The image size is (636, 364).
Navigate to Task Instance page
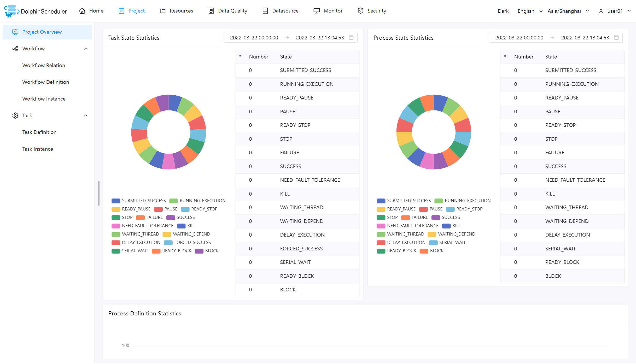[x=38, y=149]
